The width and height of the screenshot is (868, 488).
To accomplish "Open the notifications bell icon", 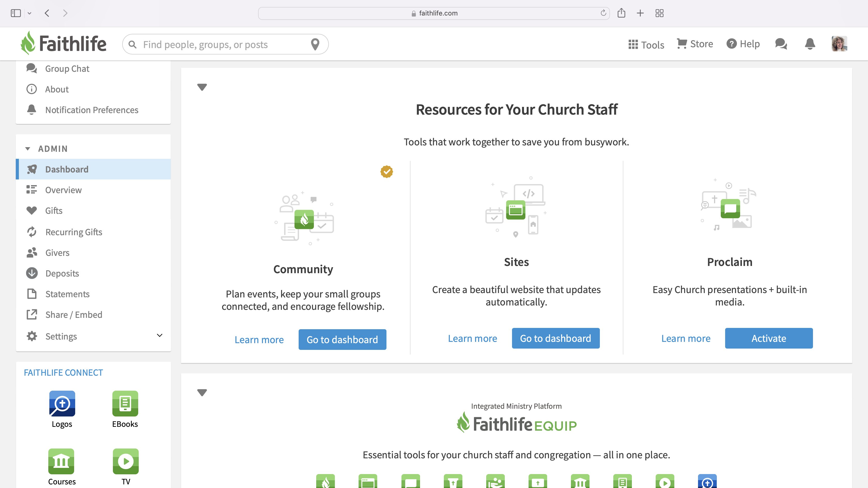I will pos(810,44).
